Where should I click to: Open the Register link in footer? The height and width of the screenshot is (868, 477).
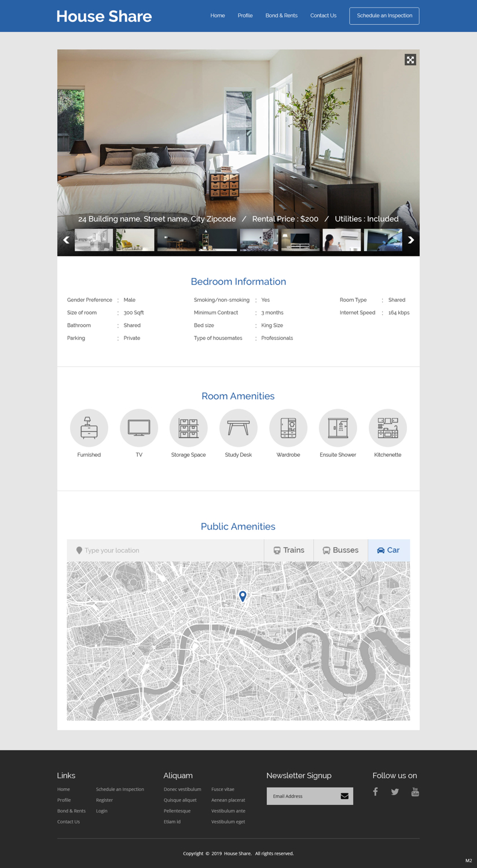point(104,800)
